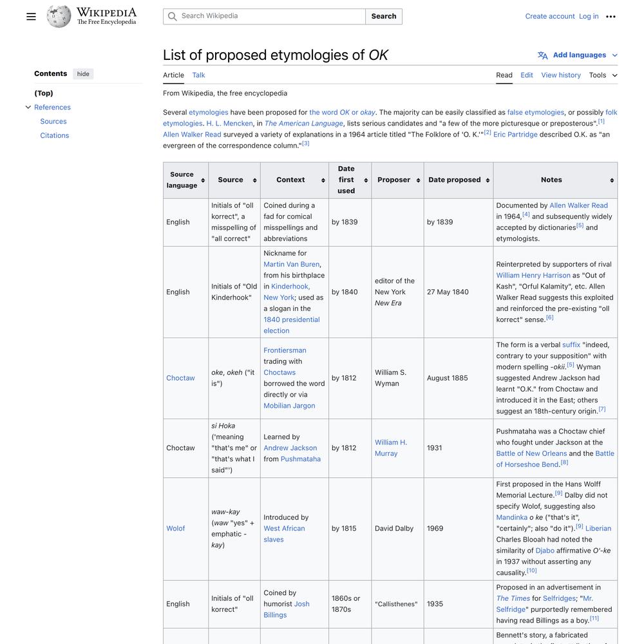Open the Battle of New Orleans link
The height and width of the screenshot is (644, 644).
pyautogui.click(x=531, y=454)
